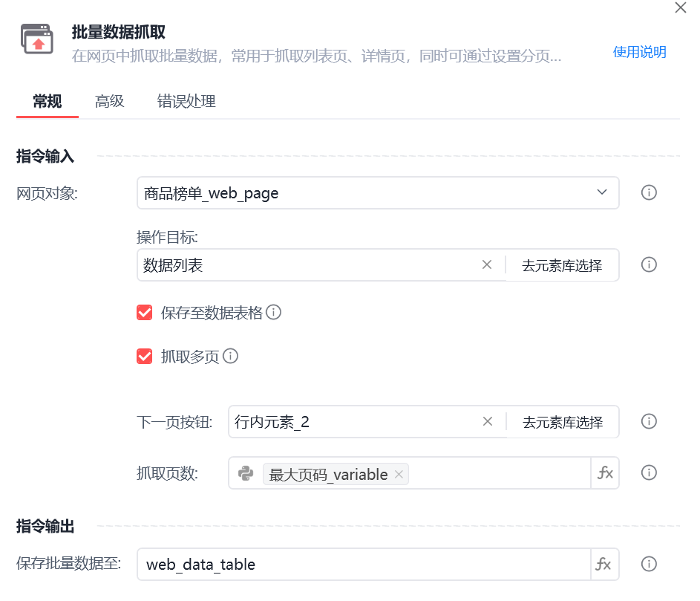700x601 pixels.
Task: Switch to the 高级 tab
Action: [x=109, y=102]
